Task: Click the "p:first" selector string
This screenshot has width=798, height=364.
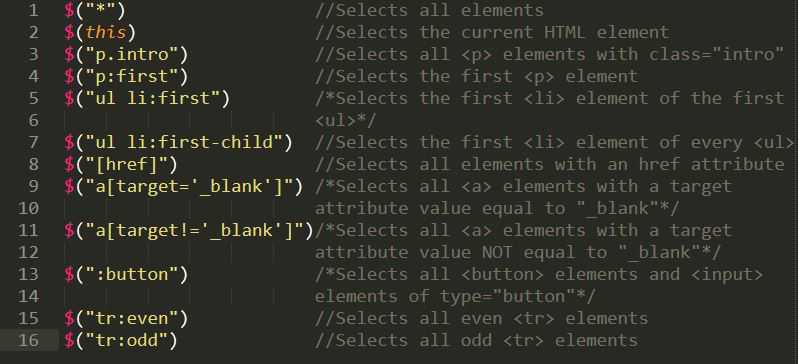Action: coord(131,76)
